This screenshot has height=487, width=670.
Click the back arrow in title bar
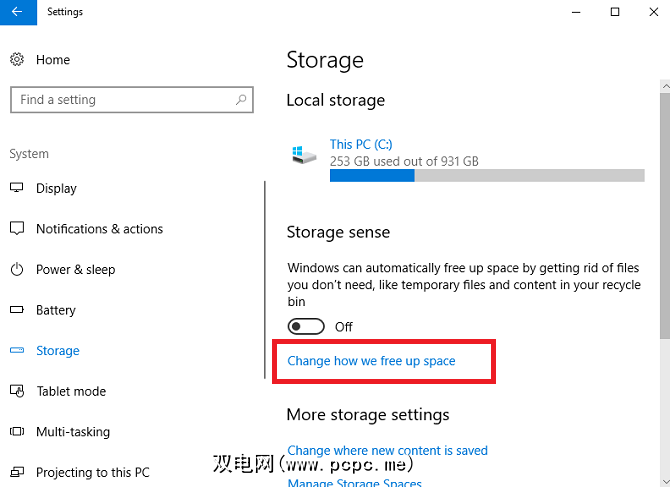click(x=16, y=12)
